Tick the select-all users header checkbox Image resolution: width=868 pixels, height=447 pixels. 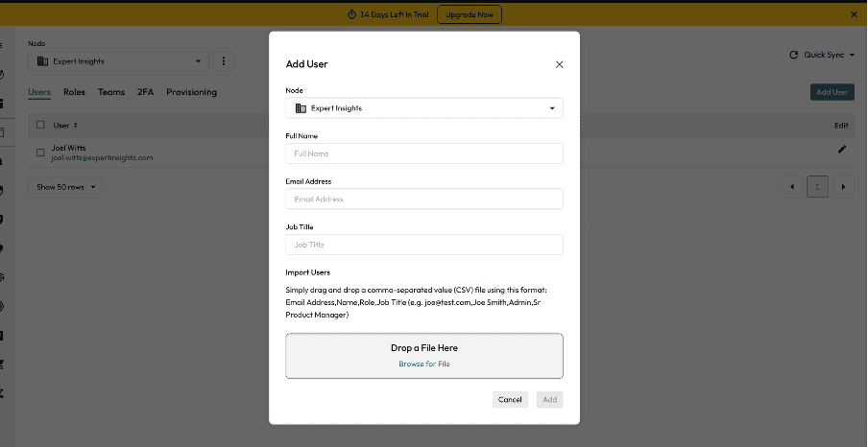[40, 125]
